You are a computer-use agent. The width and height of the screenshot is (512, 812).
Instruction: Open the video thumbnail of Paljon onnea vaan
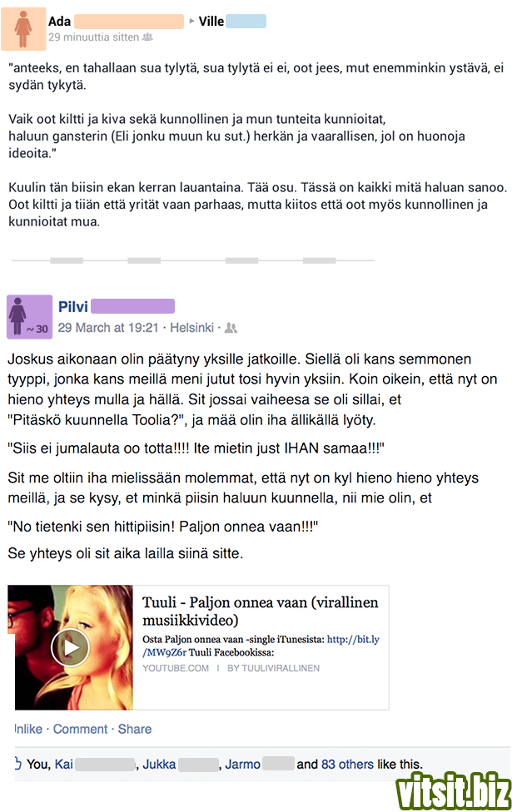click(x=71, y=647)
